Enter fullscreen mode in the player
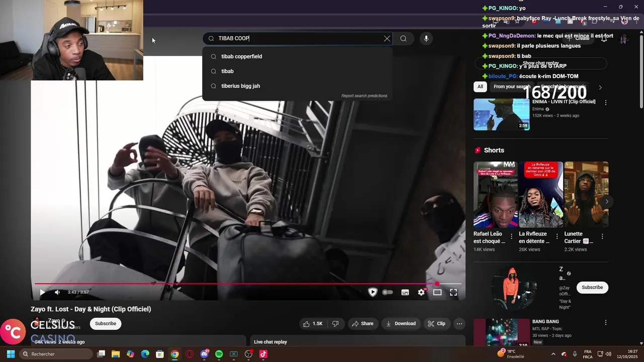The height and width of the screenshot is (362, 644). (453, 292)
